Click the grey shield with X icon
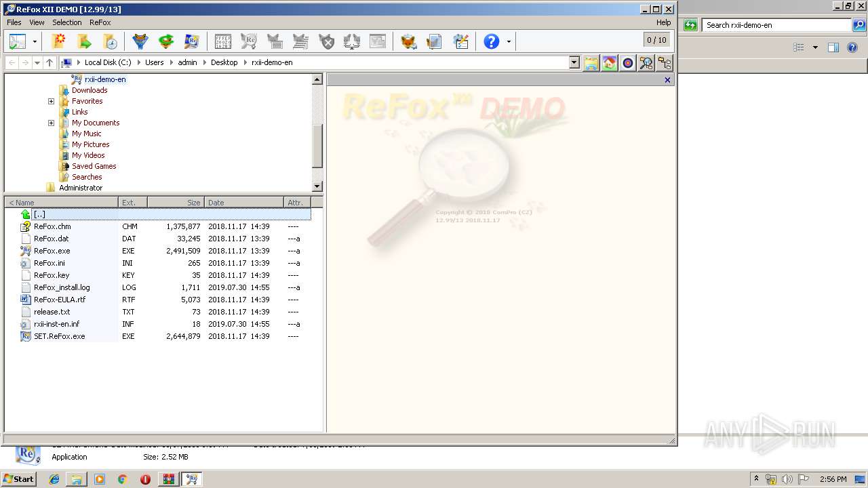The image size is (868, 488). 327,41
